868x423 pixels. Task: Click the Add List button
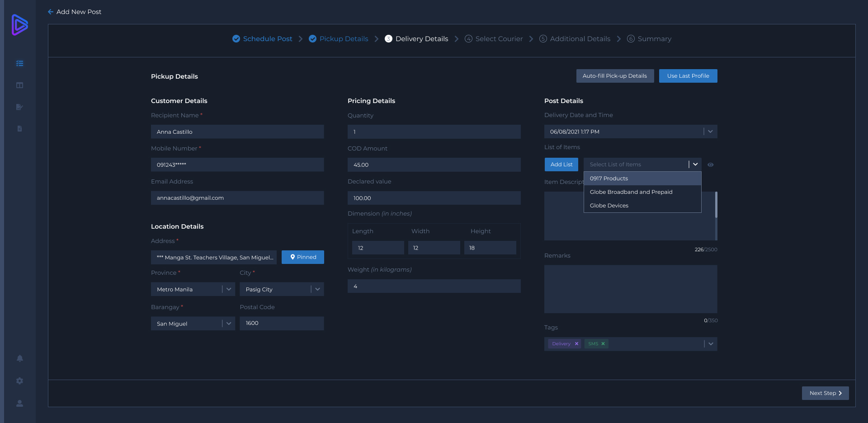tap(561, 164)
